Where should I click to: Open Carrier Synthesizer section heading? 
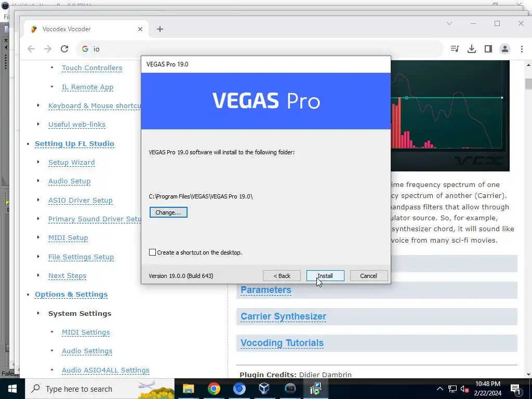pyautogui.click(x=284, y=316)
